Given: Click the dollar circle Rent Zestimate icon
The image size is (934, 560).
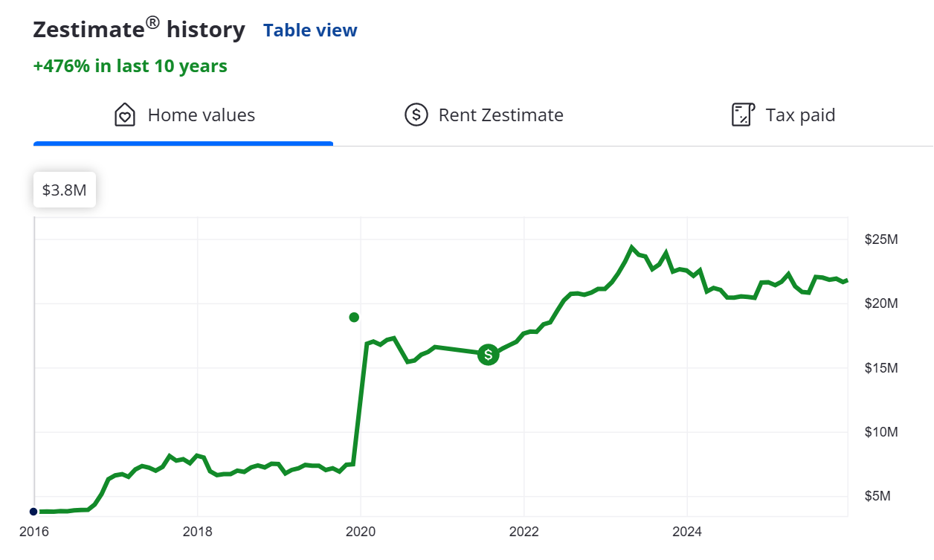Looking at the screenshot, I should [x=416, y=115].
